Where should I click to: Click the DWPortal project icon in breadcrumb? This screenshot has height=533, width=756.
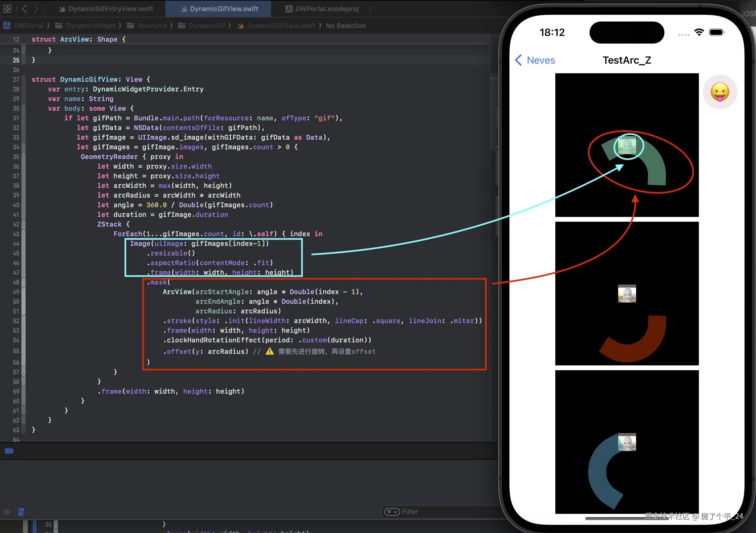point(7,26)
